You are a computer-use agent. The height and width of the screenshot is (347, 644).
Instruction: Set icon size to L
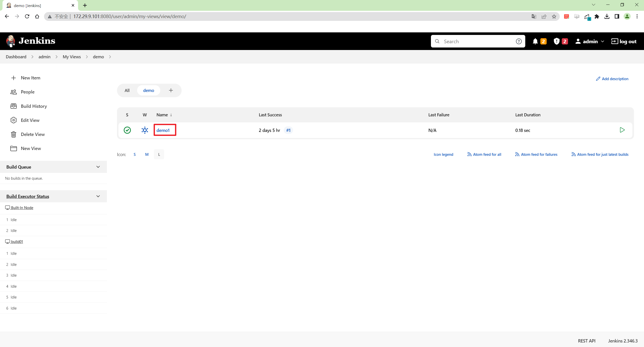coord(159,154)
